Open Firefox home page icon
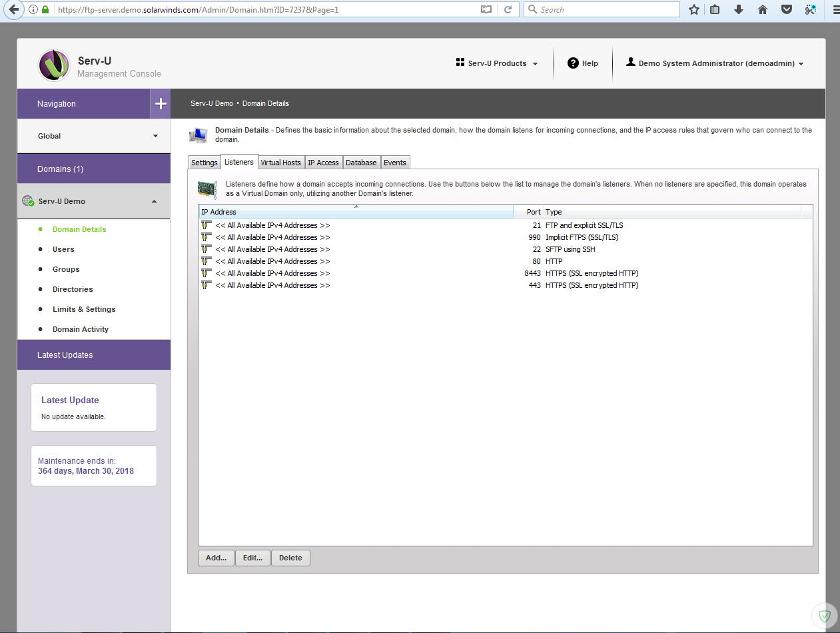The width and height of the screenshot is (840, 633). (x=762, y=9)
